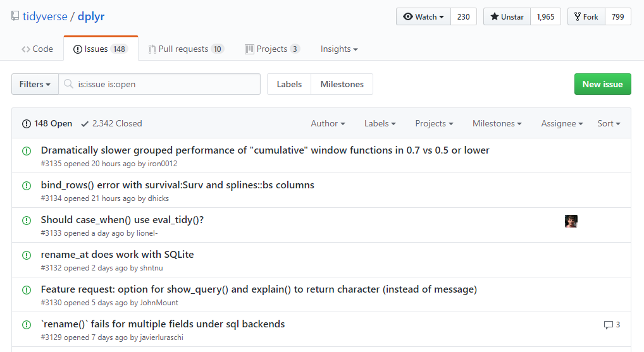Viewport: 644px width, 352px height.
Task: Open the rename() fails for multiple fields issue
Action: (163, 324)
